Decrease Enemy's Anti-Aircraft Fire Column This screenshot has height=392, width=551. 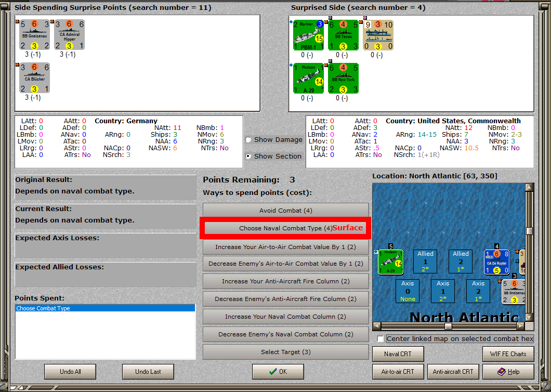click(x=286, y=299)
